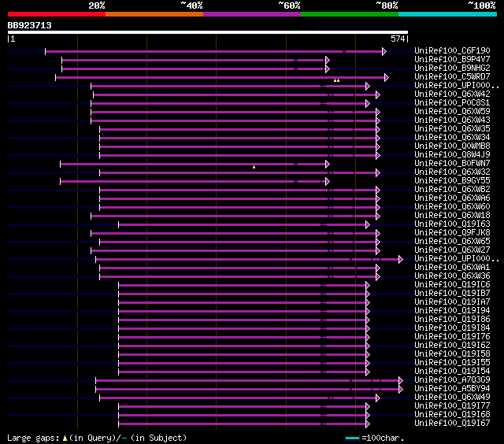Open the UniRef100_C6F190 hit label
Viewport: 504px width, 444px height.
coord(452,50)
